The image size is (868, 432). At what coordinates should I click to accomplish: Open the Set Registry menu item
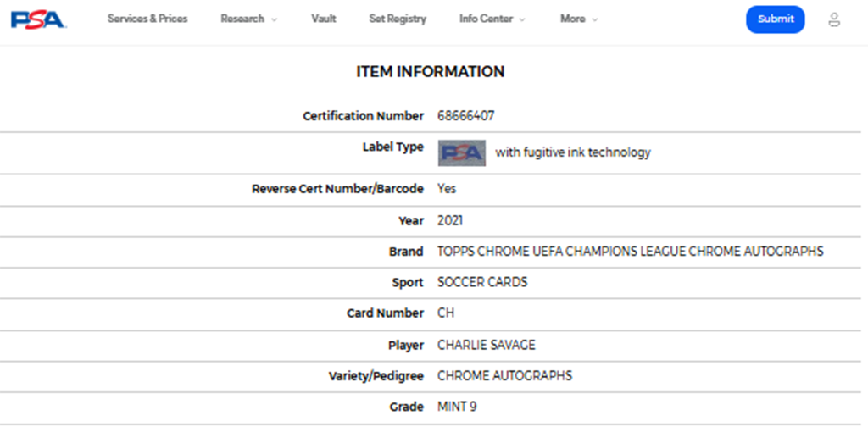[x=398, y=19]
